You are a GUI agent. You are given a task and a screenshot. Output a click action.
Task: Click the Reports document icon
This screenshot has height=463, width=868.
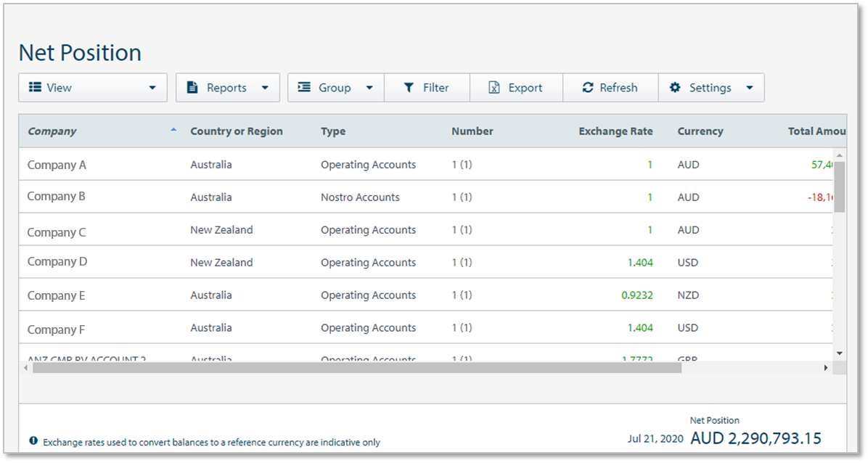click(x=192, y=88)
